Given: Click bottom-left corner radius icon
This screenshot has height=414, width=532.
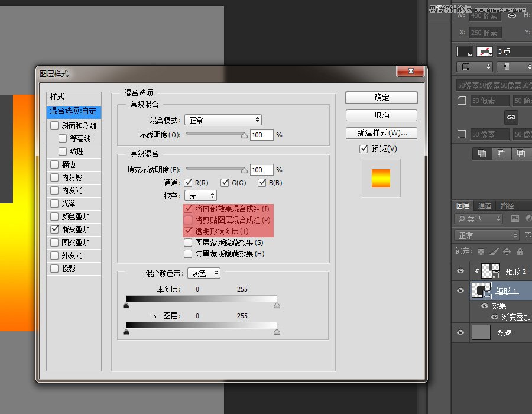Looking at the screenshot, I should click(x=462, y=134).
